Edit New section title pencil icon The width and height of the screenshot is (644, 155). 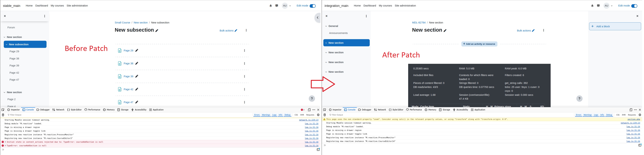pos(445,31)
